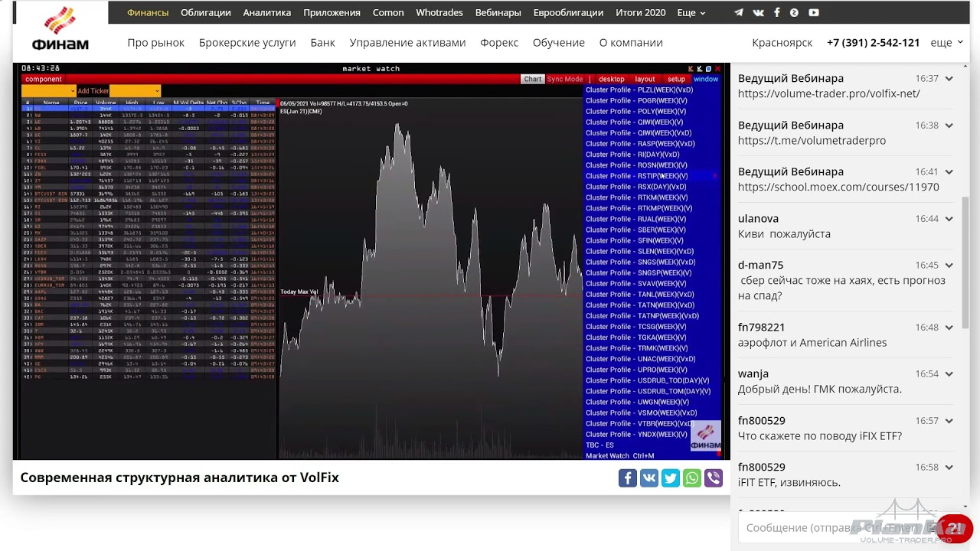Toggle Sync Mode in market watch
This screenshot has height=551, width=980.
coord(565,79)
